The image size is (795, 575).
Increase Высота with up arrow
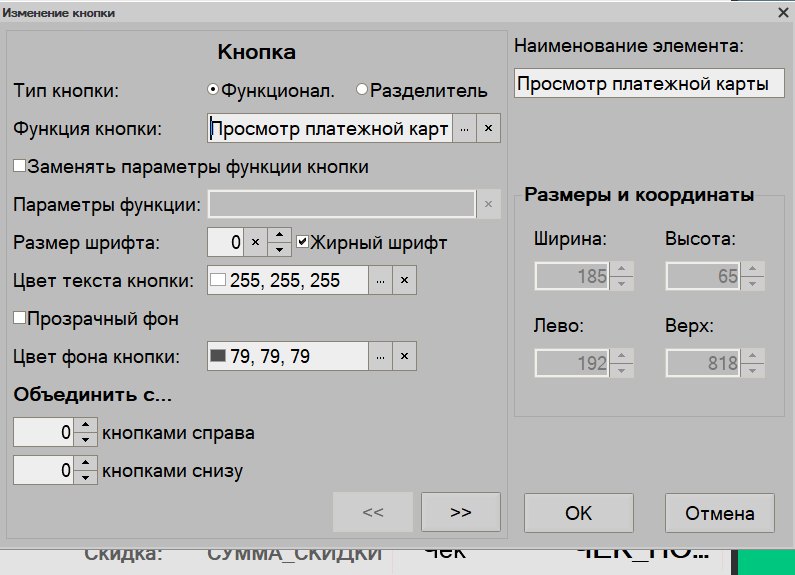[752, 269]
